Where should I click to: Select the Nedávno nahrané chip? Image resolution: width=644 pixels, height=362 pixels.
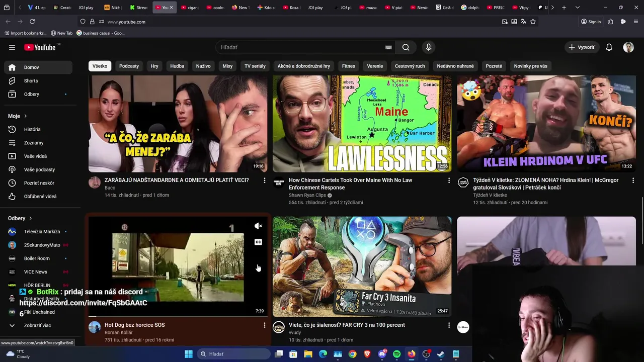pos(455,66)
